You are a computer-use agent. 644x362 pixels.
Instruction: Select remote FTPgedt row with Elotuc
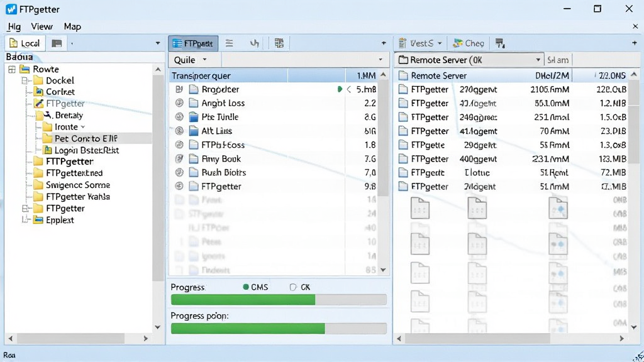(512, 173)
